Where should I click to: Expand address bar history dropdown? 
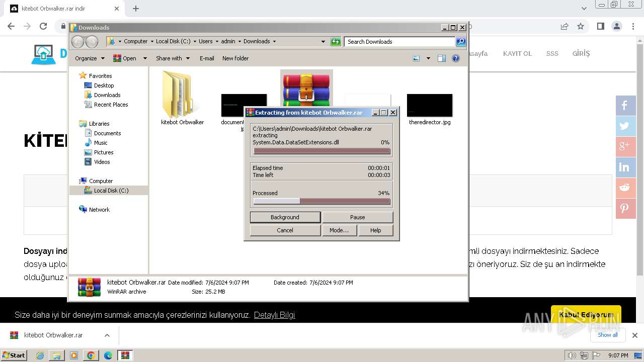coord(323,42)
